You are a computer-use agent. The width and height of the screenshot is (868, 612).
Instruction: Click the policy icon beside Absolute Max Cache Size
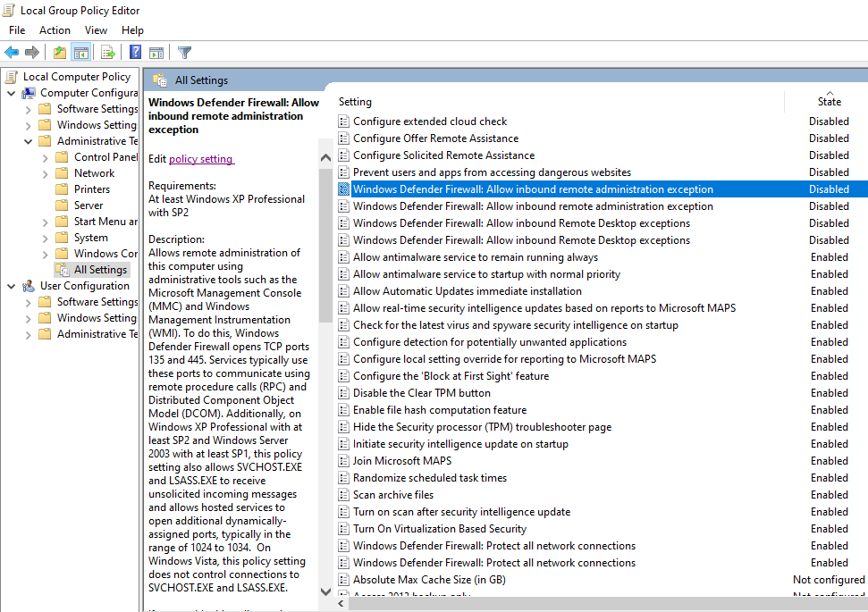[x=344, y=579]
